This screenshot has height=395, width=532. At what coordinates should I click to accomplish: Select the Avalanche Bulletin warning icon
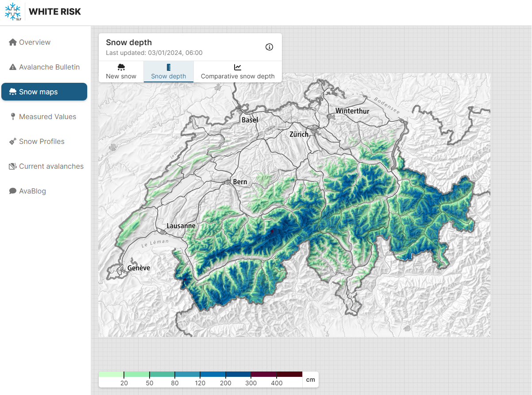click(x=13, y=67)
